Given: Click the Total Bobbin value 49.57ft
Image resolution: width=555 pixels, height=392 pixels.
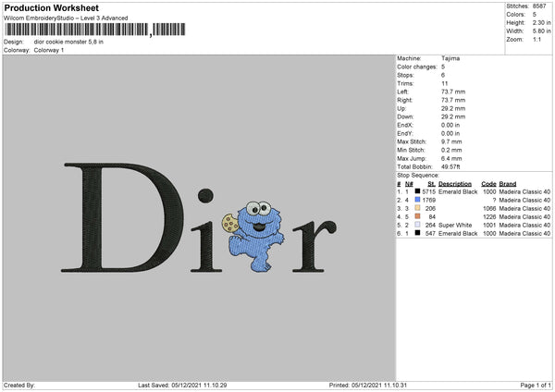Looking at the screenshot, I should (450, 167).
